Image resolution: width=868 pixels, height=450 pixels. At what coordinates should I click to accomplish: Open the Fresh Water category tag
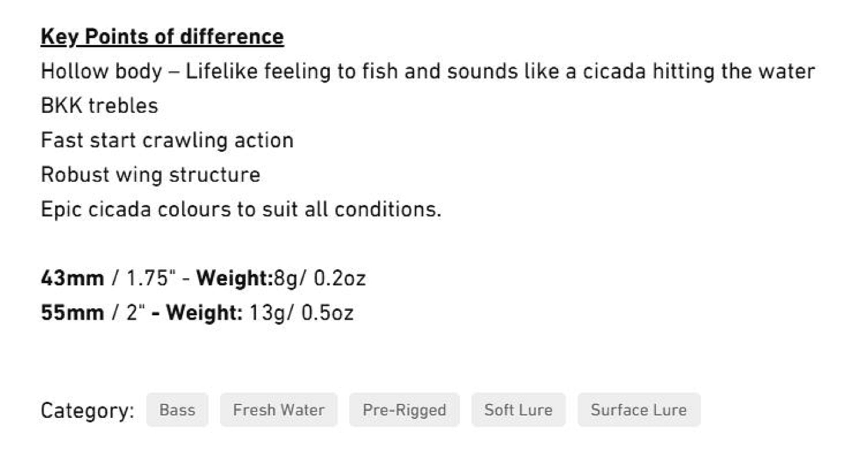tap(279, 410)
